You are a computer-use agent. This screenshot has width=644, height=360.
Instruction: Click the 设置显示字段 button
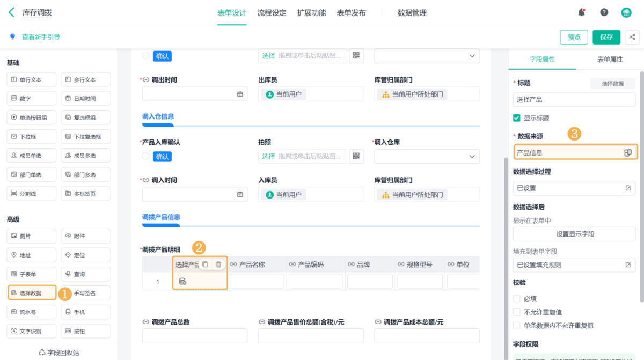[x=574, y=234]
